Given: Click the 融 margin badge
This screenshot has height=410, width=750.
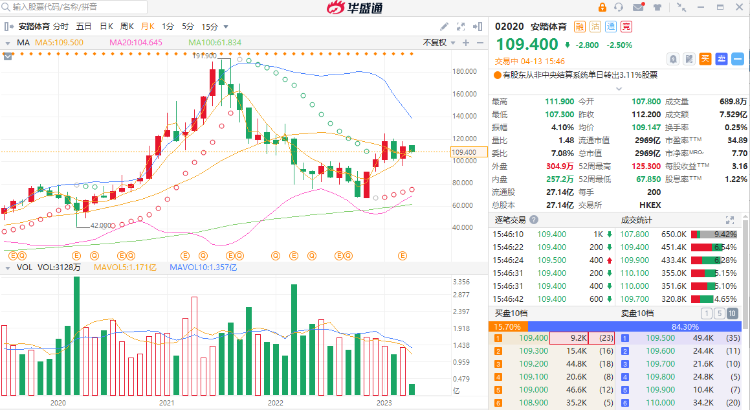Looking at the screenshot, I should pos(579,27).
